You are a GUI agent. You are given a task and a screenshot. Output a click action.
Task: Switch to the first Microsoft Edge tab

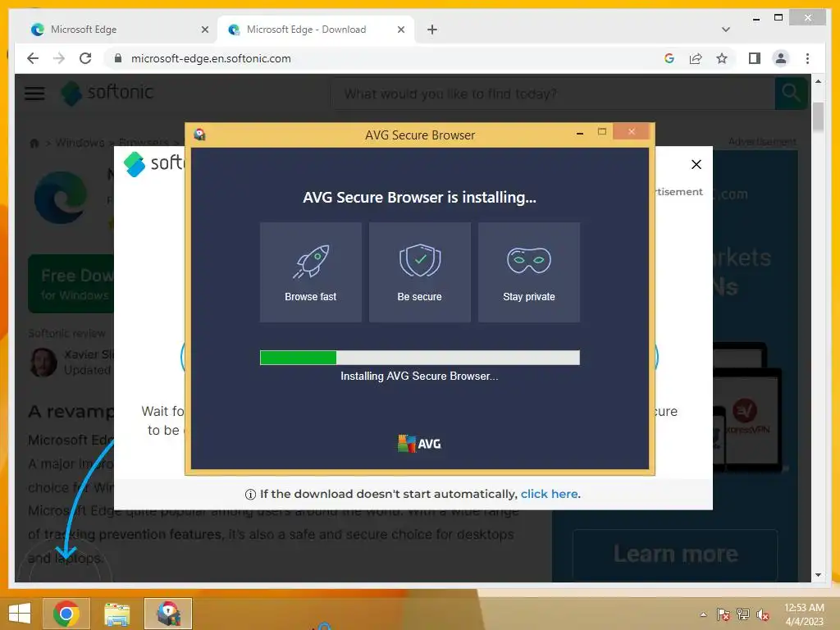tap(118, 30)
